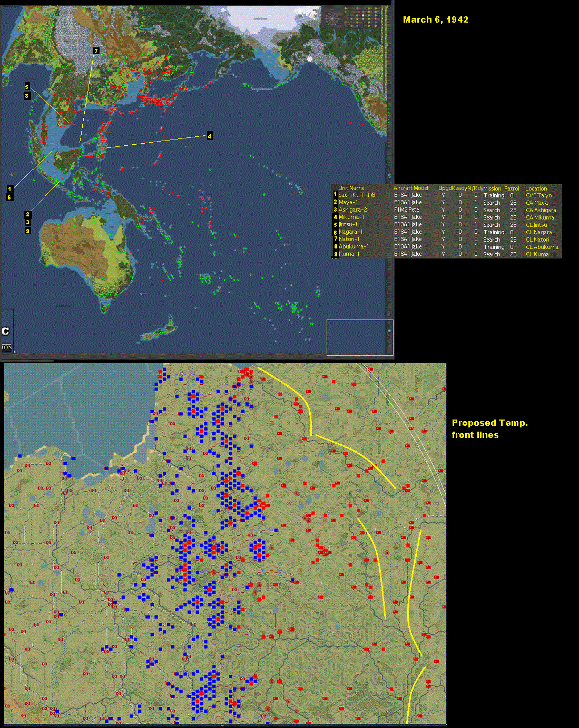
Task: Click E13A1 Jake in the Kuma-1 row
Action: [x=408, y=254]
